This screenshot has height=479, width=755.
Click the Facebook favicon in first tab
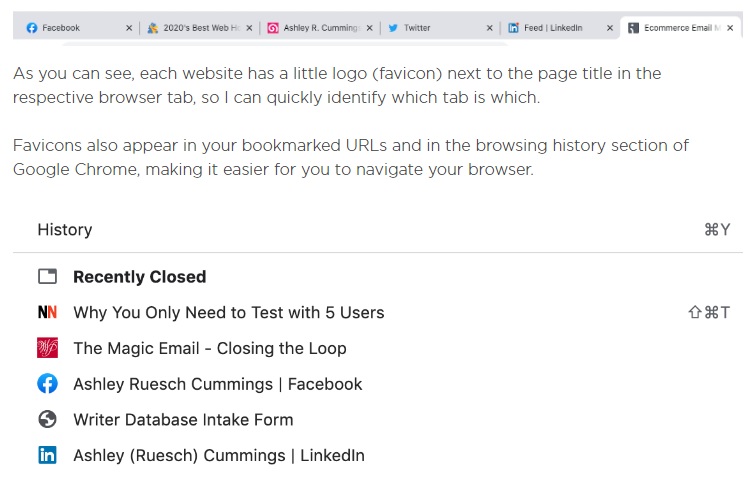(x=32, y=28)
